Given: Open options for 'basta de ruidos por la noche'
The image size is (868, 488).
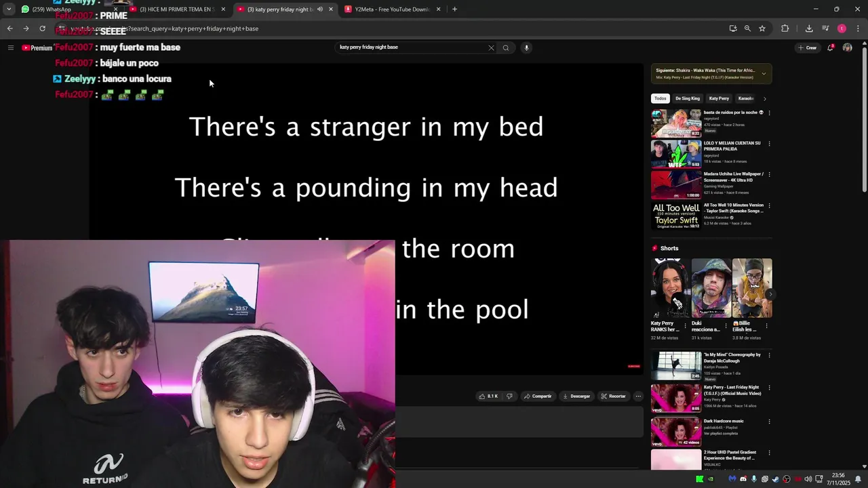Looking at the screenshot, I should coord(769,113).
